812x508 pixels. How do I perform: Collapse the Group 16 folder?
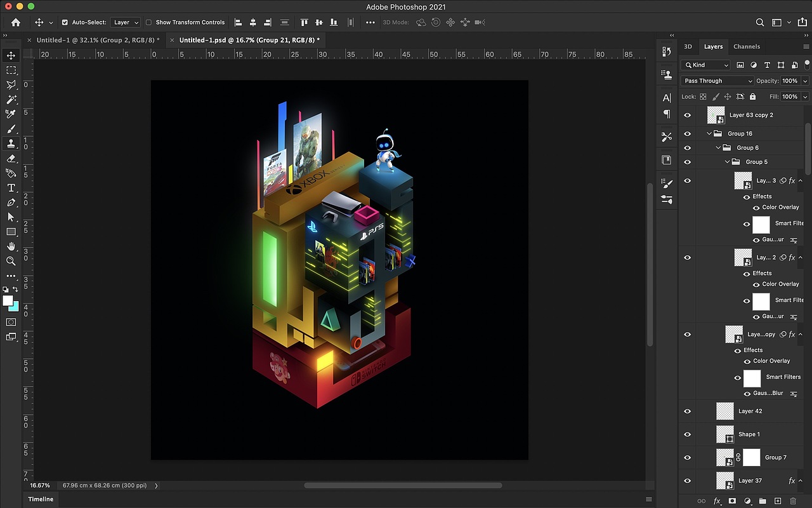click(x=709, y=134)
